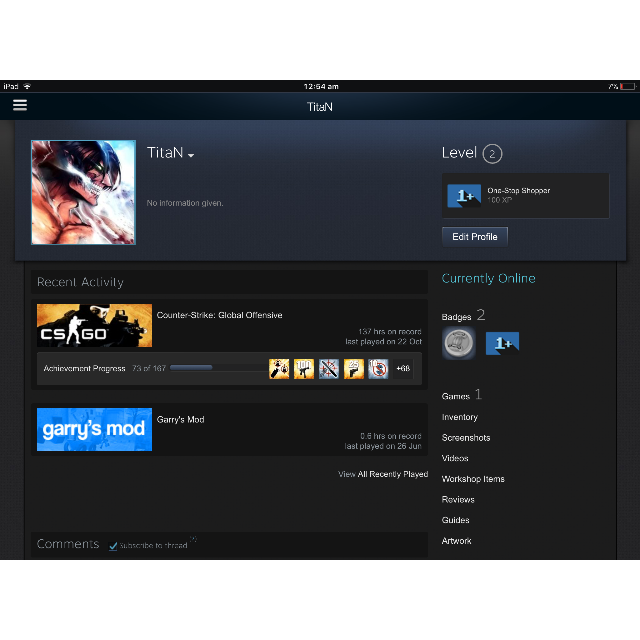Open View All Recently Played link
640x640 pixels.
click(x=383, y=474)
